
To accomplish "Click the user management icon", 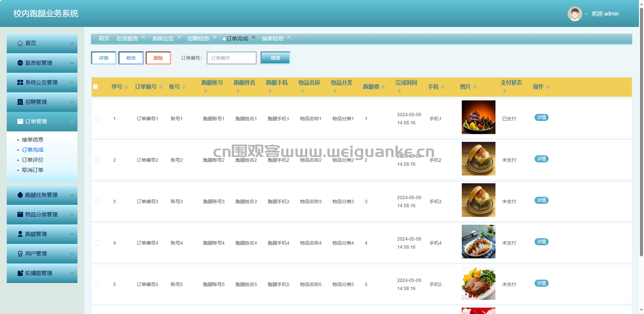I will tap(20, 254).
